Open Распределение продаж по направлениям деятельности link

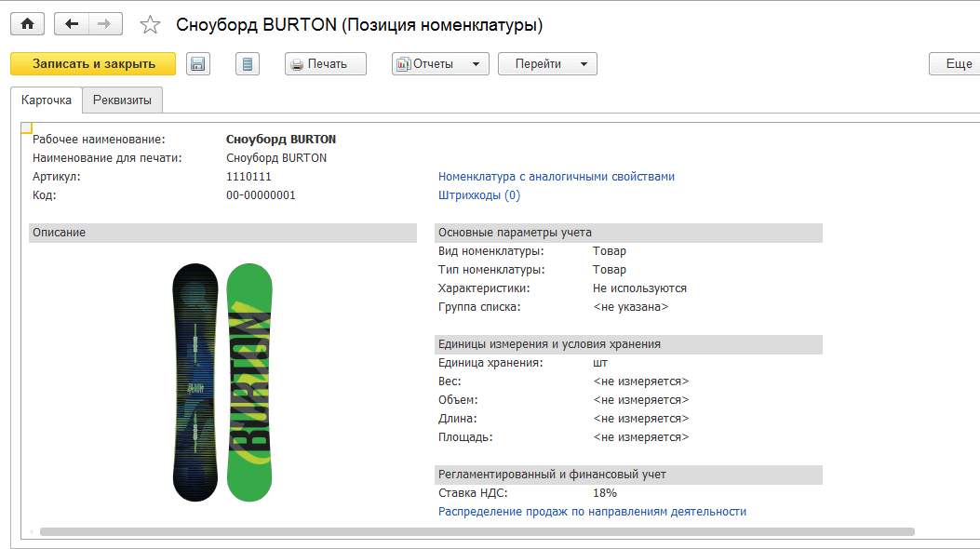click(x=592, y=512)
